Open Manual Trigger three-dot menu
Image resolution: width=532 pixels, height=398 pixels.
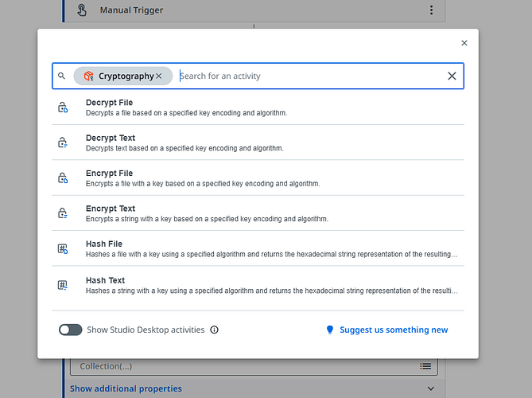click(431, 10)
